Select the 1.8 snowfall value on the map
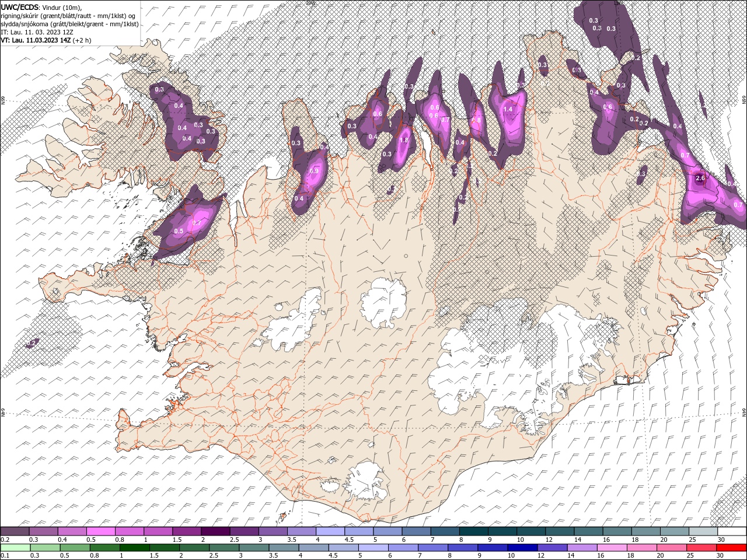747x560 pixels. pyautogui.click(x=403, y=140)
